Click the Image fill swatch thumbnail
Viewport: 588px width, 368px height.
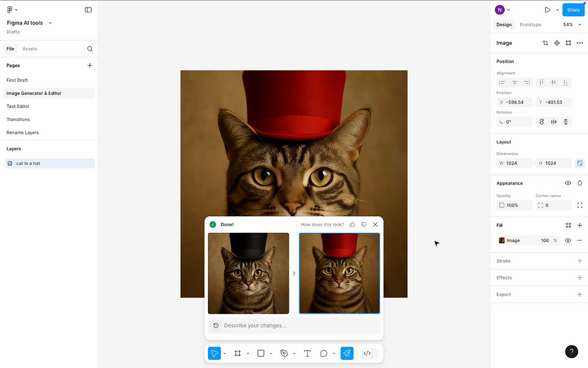[x=502, y=240]
